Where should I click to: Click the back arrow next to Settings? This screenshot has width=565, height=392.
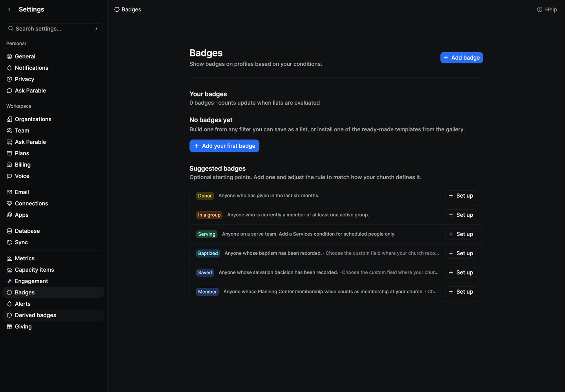click(x=9, y=9)
